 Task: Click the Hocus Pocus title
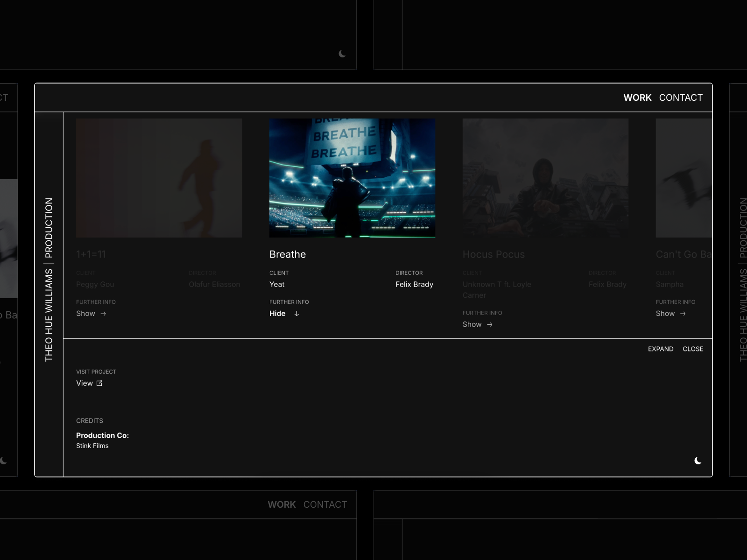(493, 254)
